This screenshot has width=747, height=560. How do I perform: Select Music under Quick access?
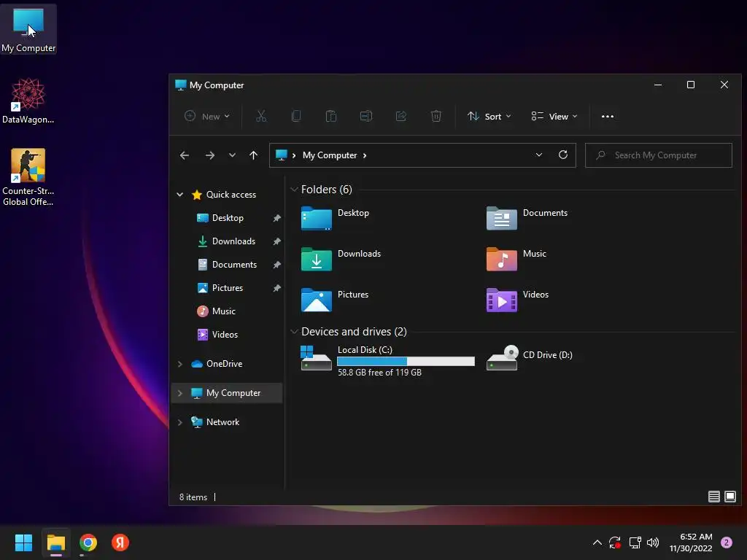224,311
